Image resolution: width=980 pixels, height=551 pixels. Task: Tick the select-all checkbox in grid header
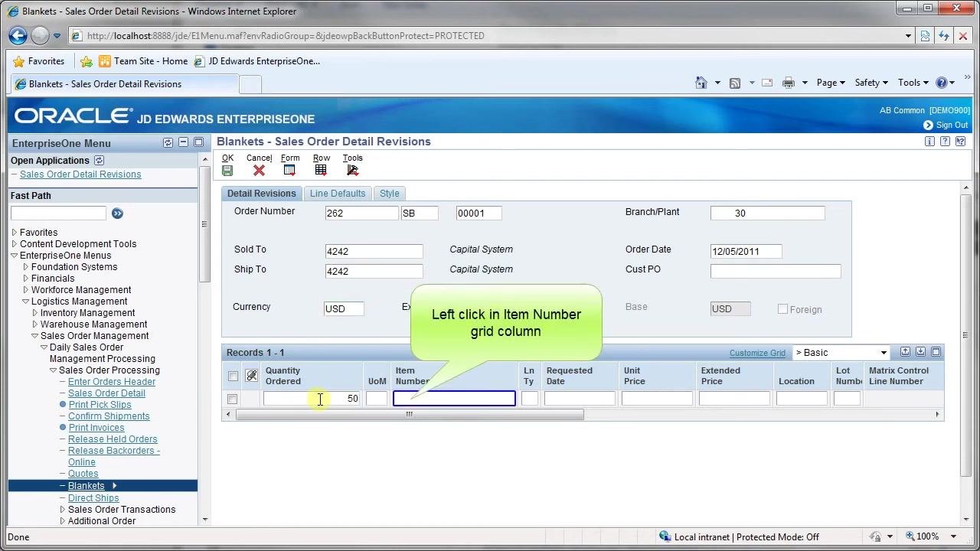pos(233,376)
